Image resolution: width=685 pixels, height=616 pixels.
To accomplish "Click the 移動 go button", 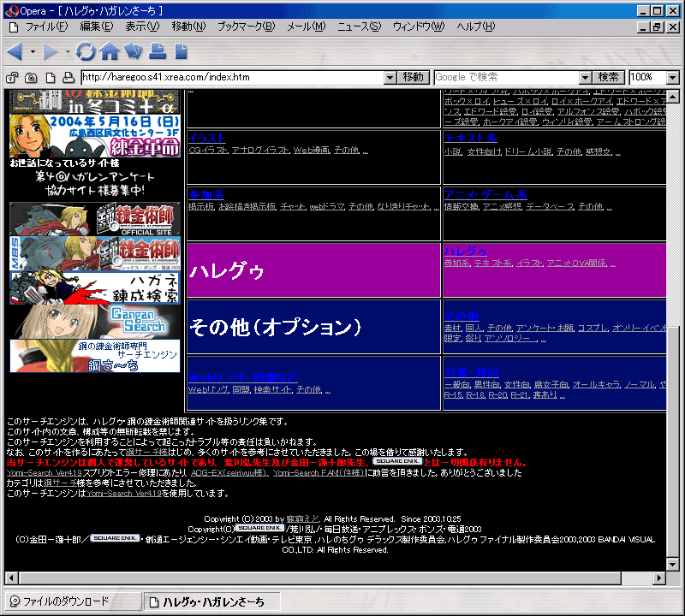I will (413, 77).
